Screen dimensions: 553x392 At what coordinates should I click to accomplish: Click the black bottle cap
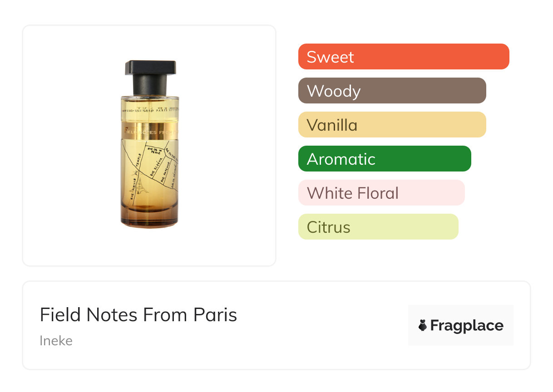point(150,77)
